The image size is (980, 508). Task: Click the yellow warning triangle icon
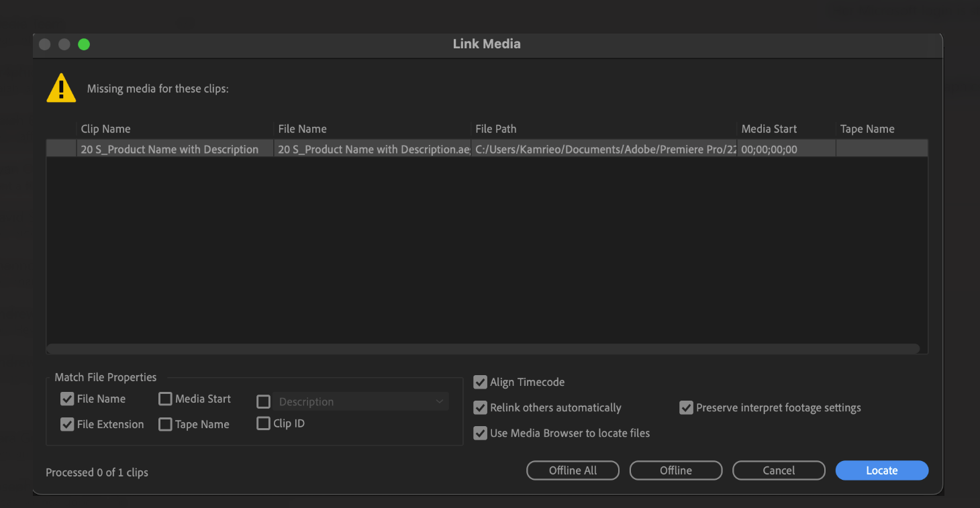[61, 87]
